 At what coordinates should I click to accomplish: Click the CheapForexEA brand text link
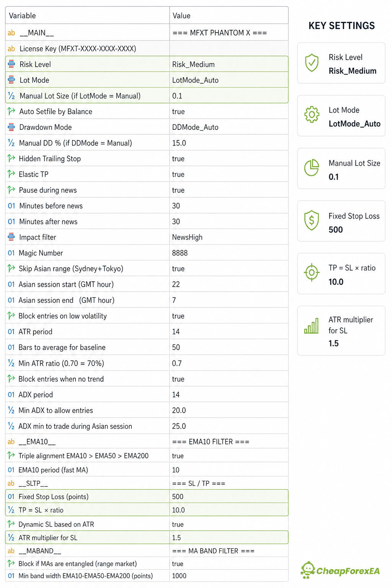tap(348, 571)
